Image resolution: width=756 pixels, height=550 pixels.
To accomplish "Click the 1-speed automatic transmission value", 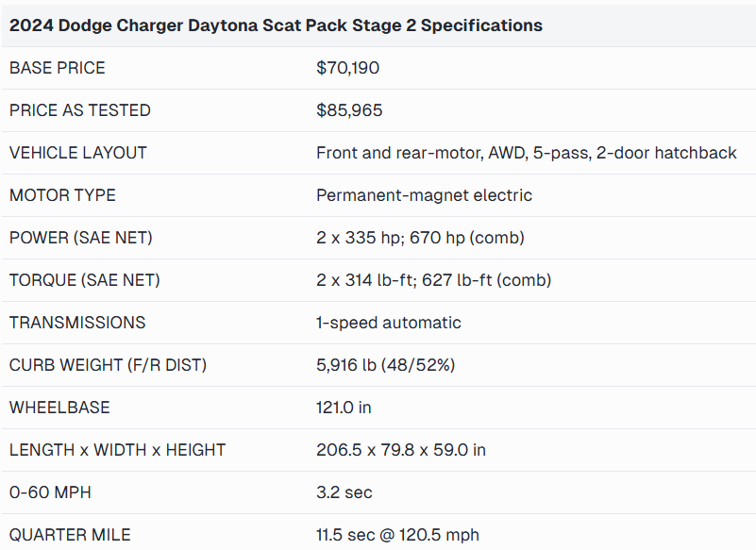I will (389, 323).
